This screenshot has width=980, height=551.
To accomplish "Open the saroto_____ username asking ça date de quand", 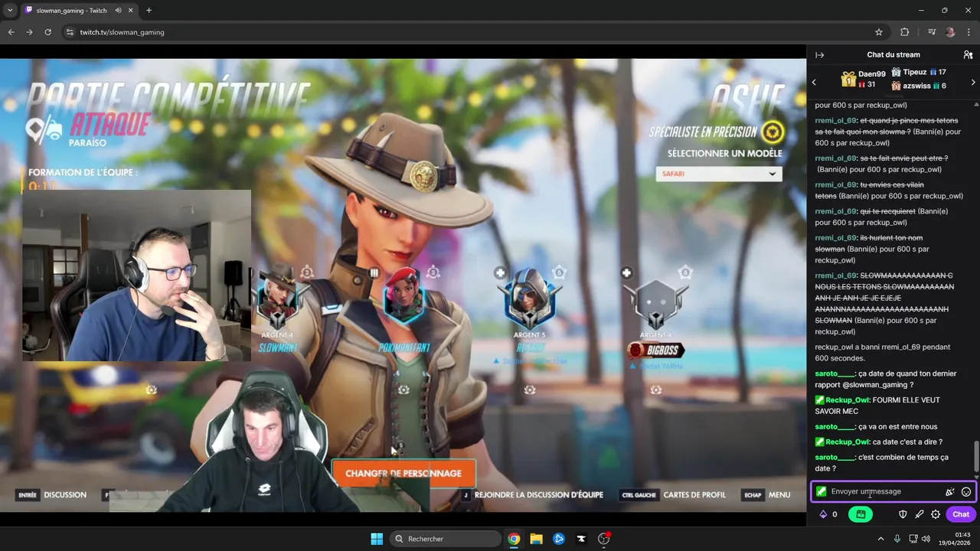I will [834, 373].
